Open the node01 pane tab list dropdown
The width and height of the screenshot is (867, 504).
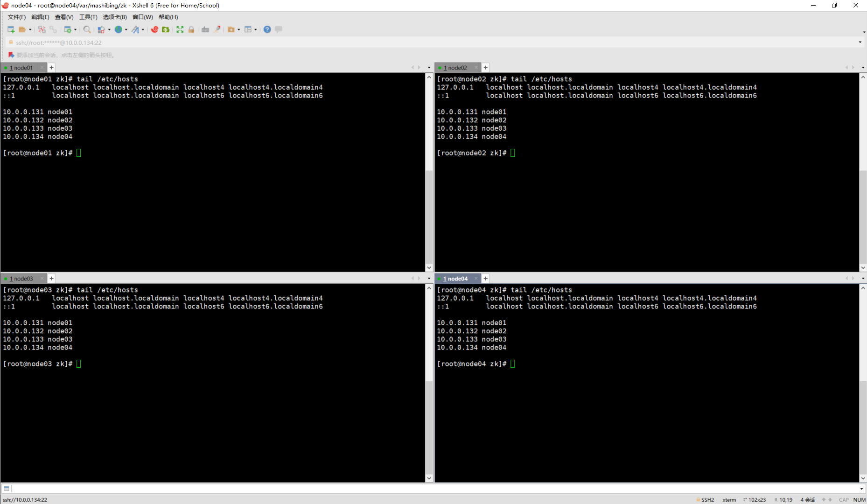[x=429, y=68]
